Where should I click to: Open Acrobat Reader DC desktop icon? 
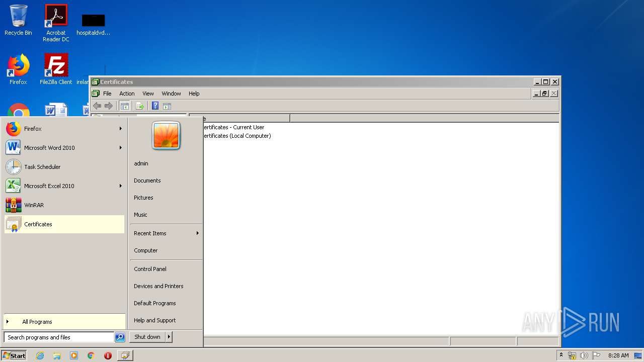coord(56,23)
